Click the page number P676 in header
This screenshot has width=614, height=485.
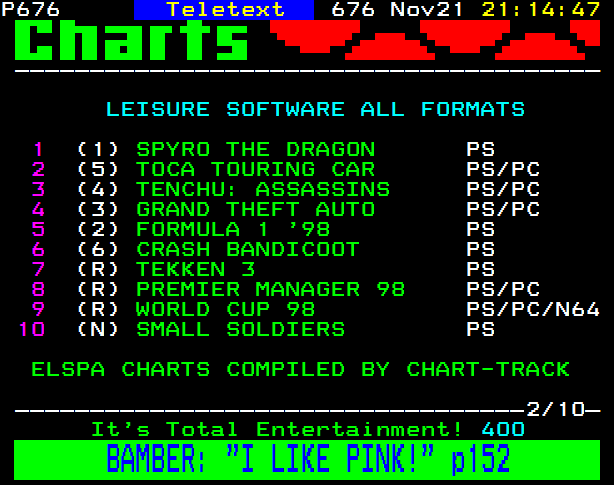tap(31, 9)
